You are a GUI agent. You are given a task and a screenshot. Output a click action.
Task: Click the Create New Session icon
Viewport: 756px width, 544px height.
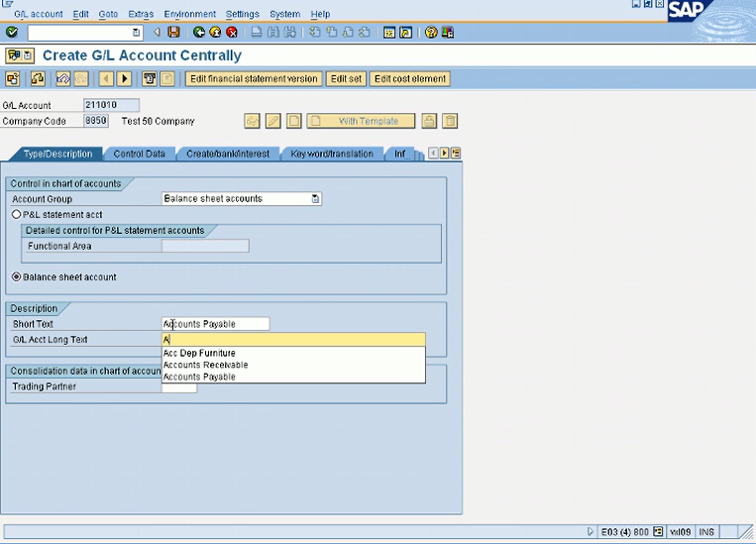coord(389,33)
